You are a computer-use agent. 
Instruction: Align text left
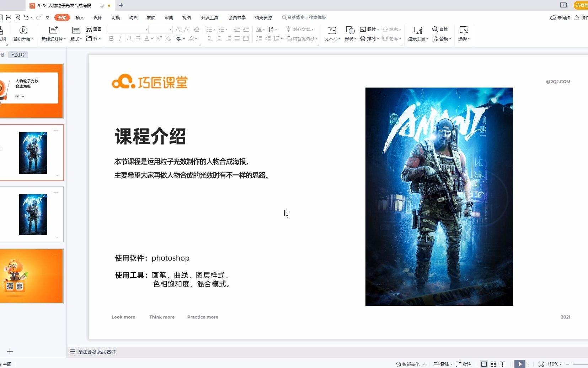(x=210, y=38)
